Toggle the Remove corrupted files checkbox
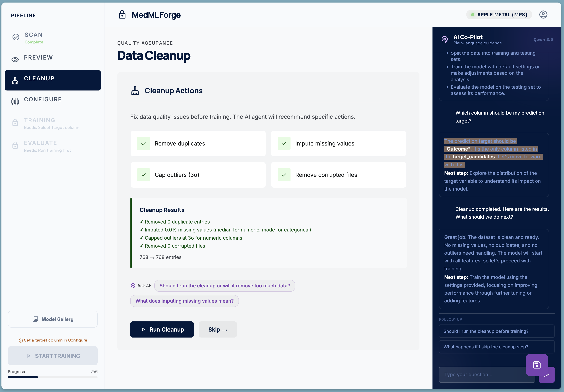Viewport: 564px width, 392px height. point(284,175)
